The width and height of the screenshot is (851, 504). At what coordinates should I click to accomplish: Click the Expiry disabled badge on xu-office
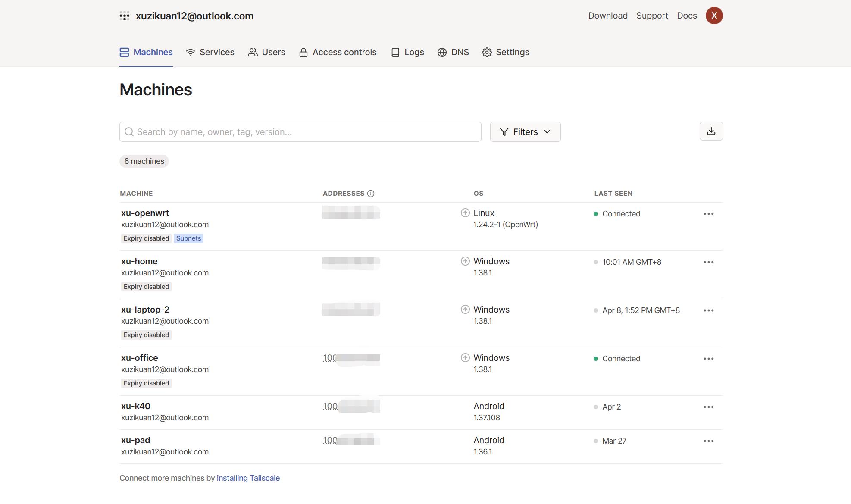[x=146, y=383]
